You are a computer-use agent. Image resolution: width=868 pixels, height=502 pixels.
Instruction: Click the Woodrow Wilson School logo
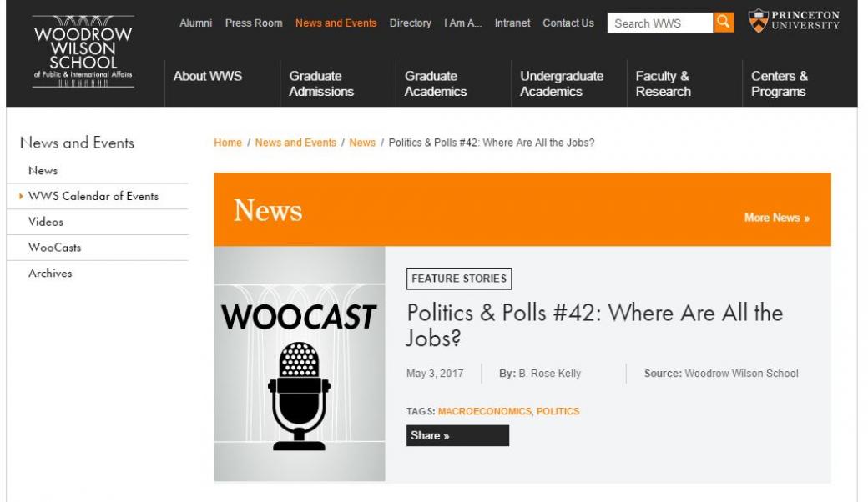(83, 53)
